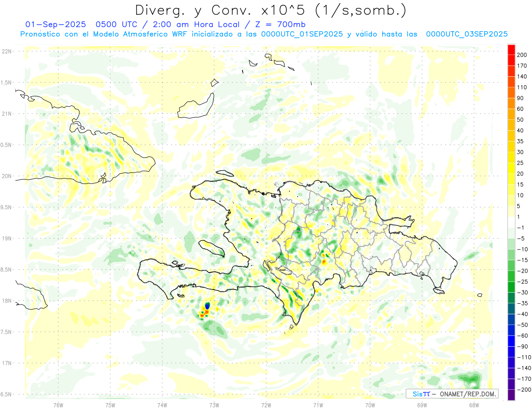
Task: Select the '0000UTC_03SEP2025' valid-until text
Action: 467,34
